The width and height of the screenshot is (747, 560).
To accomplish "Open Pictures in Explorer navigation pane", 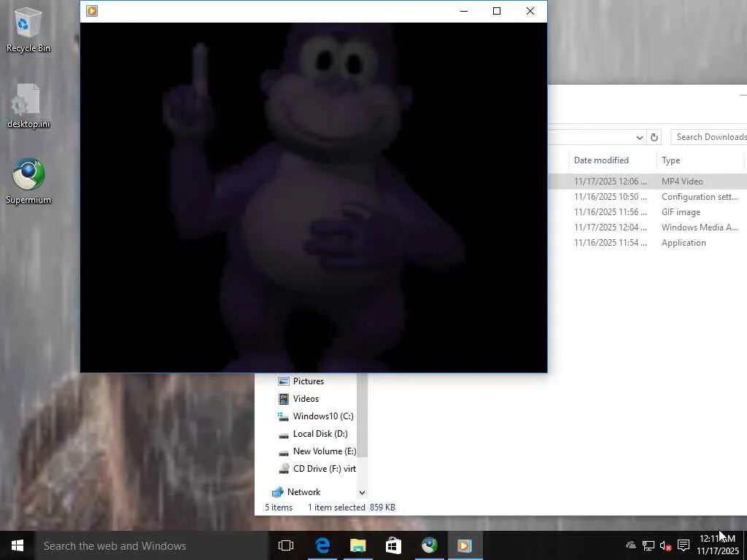I will click(x=309, y=381).
